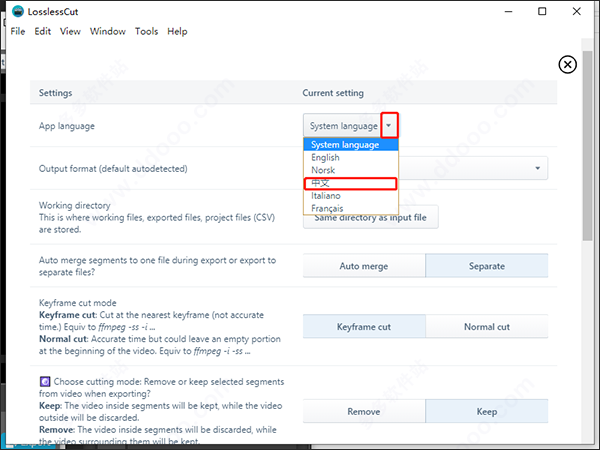Click 'Same directory as input file' button

coord(370,217)
